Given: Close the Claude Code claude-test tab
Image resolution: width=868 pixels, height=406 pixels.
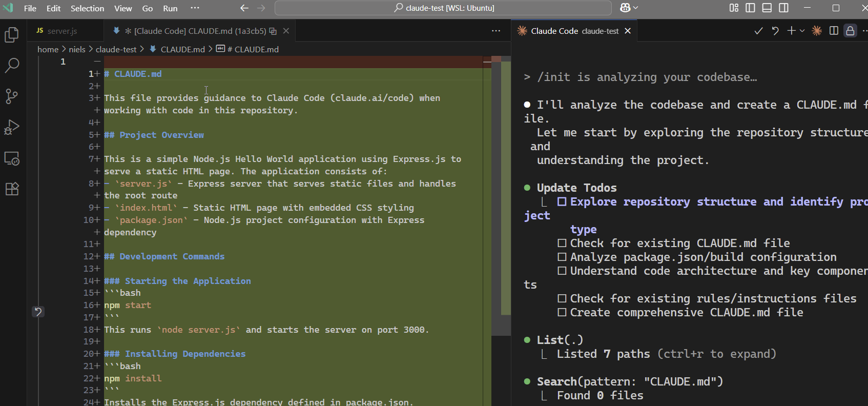Looking at the screenshot, I should point(628,31).
